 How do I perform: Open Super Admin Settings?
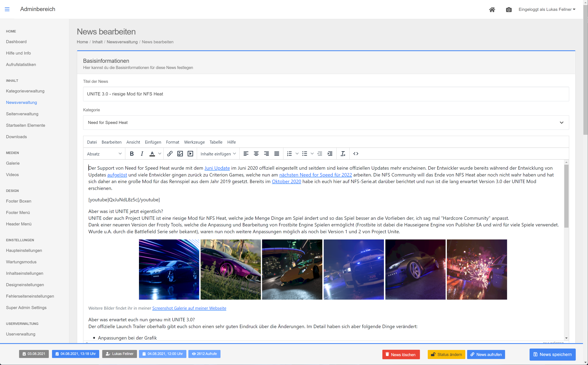coord(26,308)
